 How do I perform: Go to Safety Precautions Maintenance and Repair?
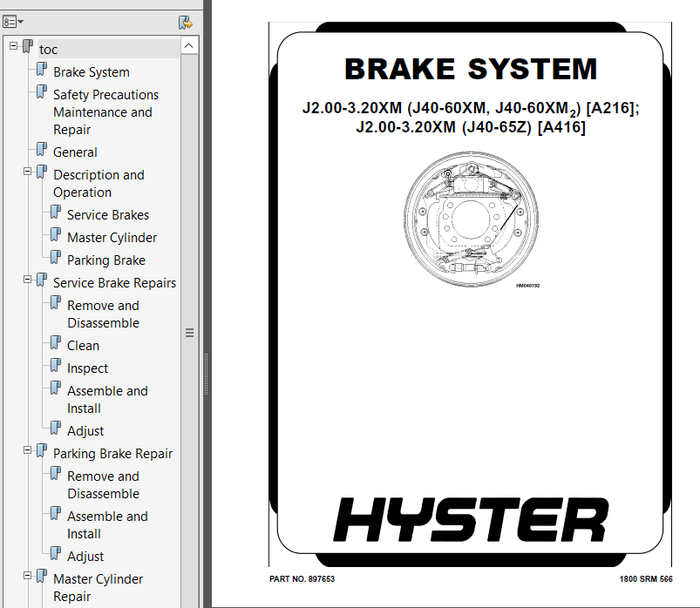pos(105,112)
